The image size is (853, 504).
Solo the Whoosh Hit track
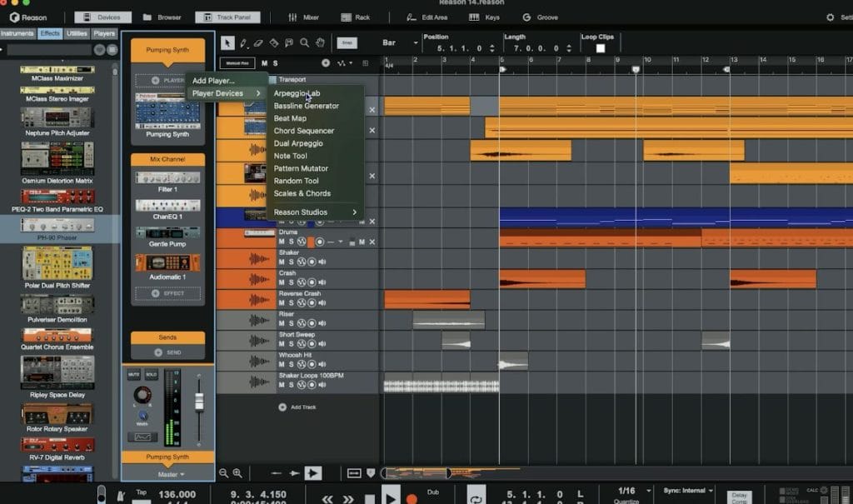tap(291, 364)
